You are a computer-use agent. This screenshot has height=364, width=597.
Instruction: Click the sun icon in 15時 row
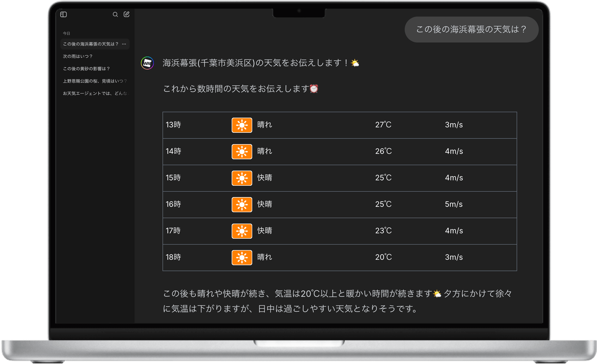(x=242, y=178)
